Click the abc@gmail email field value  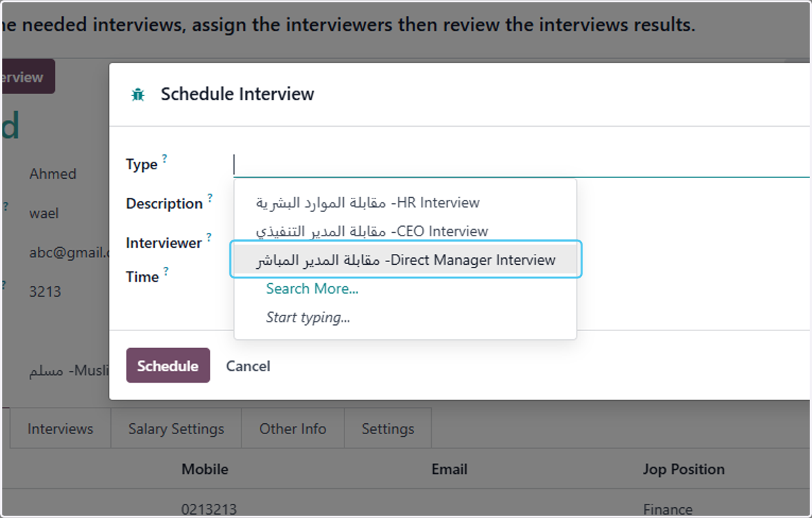coord(69,253)
